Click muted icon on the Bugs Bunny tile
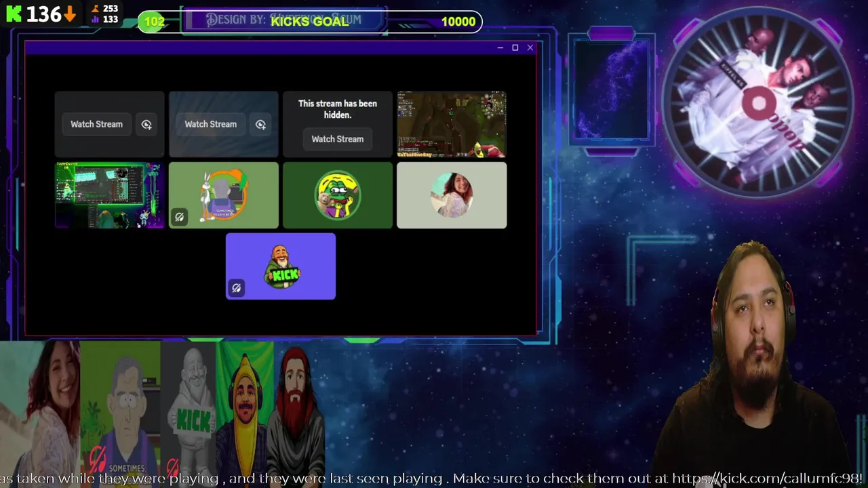Screen dimensions: 868x488 [179, 218]
